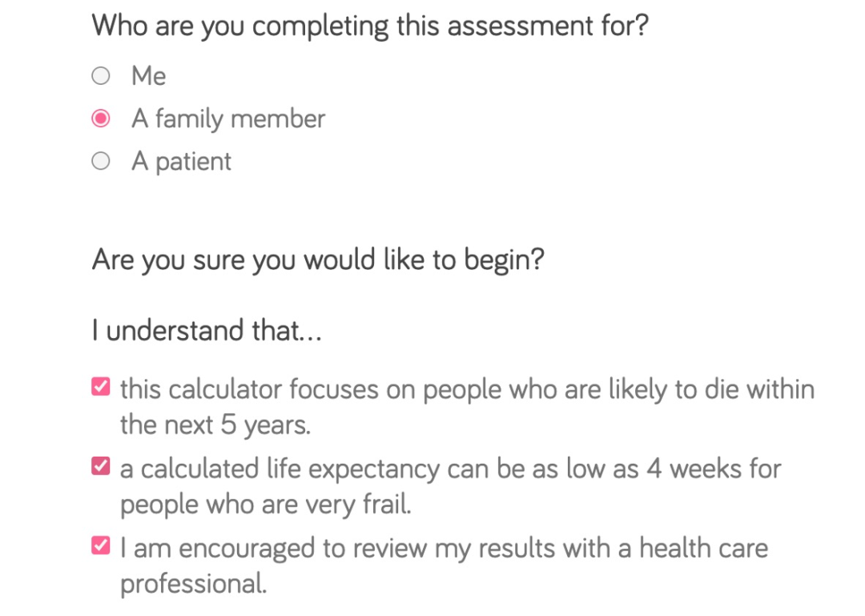Click the 'Who are you completing this assessment for?' heading
The height and width of the screenshot is (616, 865).
click(x=370, y=26)
